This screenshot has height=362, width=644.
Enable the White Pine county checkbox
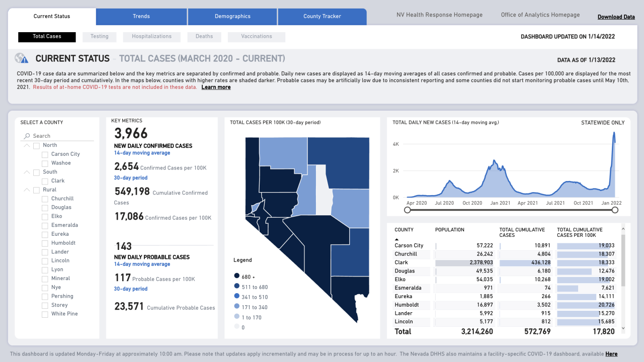pos(45,314)
